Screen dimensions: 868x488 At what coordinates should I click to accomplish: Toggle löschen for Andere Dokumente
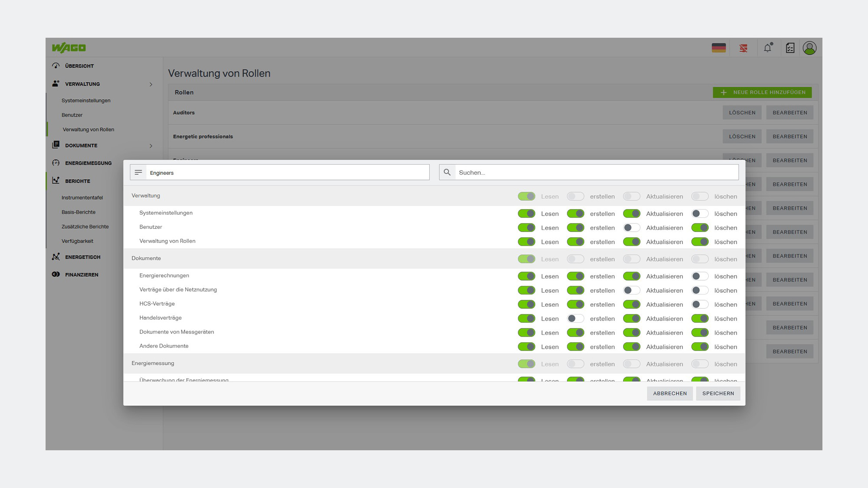700,347
